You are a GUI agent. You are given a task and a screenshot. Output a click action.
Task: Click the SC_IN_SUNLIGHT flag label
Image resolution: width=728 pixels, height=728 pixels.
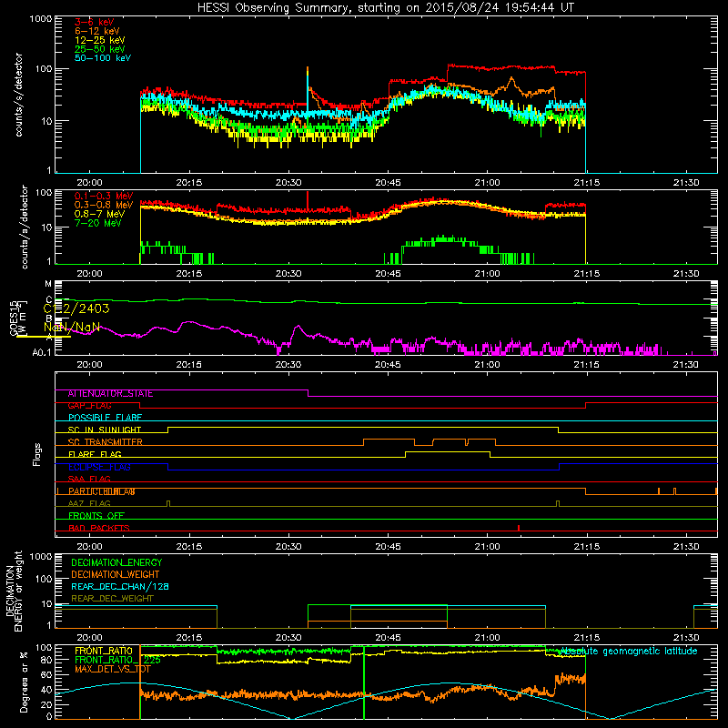[x=105, y=430]
